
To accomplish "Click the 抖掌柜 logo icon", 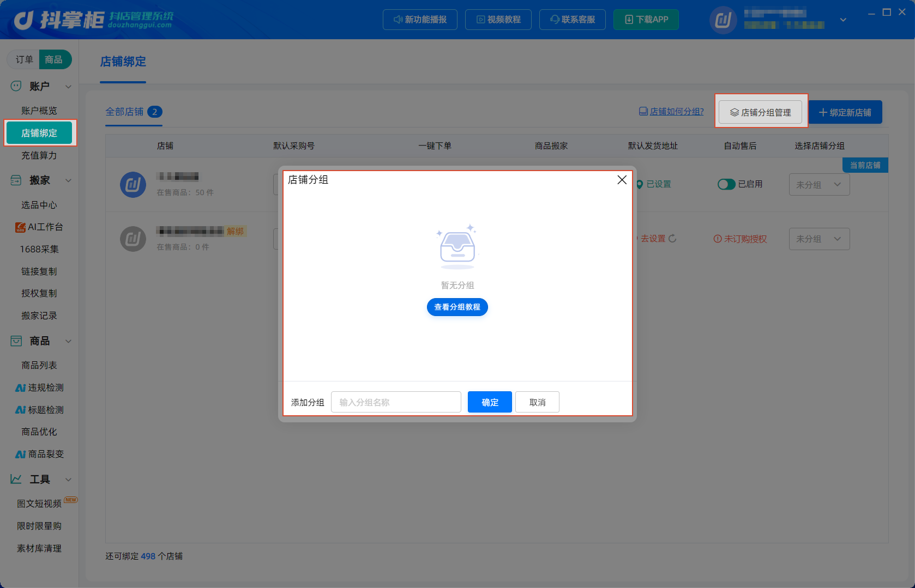I will pyautogui.click(x=24, y=20).
